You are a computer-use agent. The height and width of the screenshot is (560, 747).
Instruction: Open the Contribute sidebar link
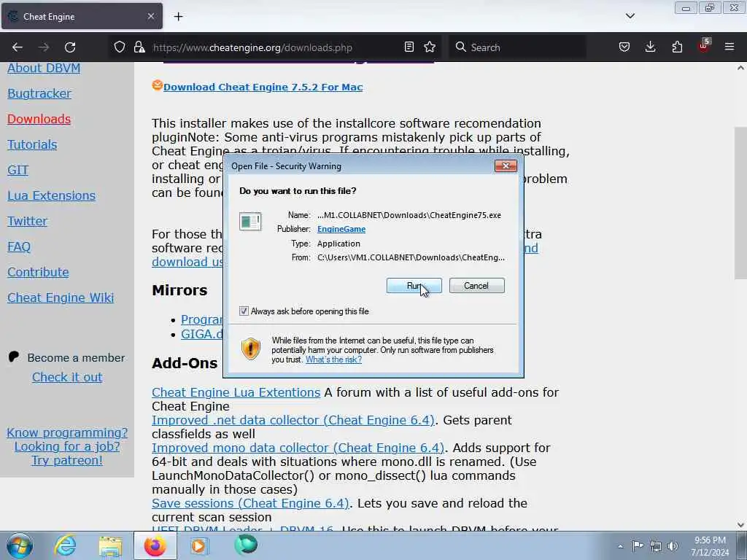click(38, 273)
